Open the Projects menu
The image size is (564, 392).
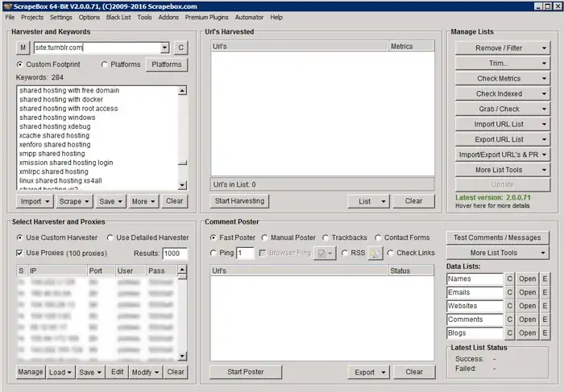click(x=32, y=17)
